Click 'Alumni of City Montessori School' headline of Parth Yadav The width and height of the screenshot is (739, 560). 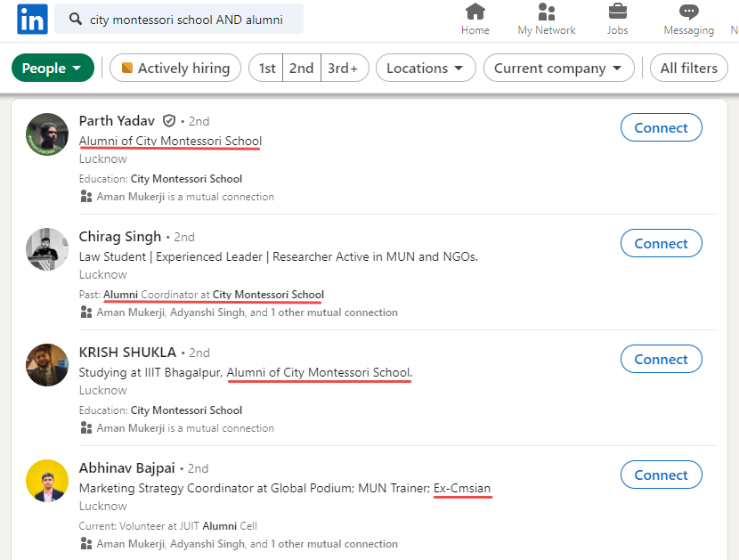click(x=170, y=141)
